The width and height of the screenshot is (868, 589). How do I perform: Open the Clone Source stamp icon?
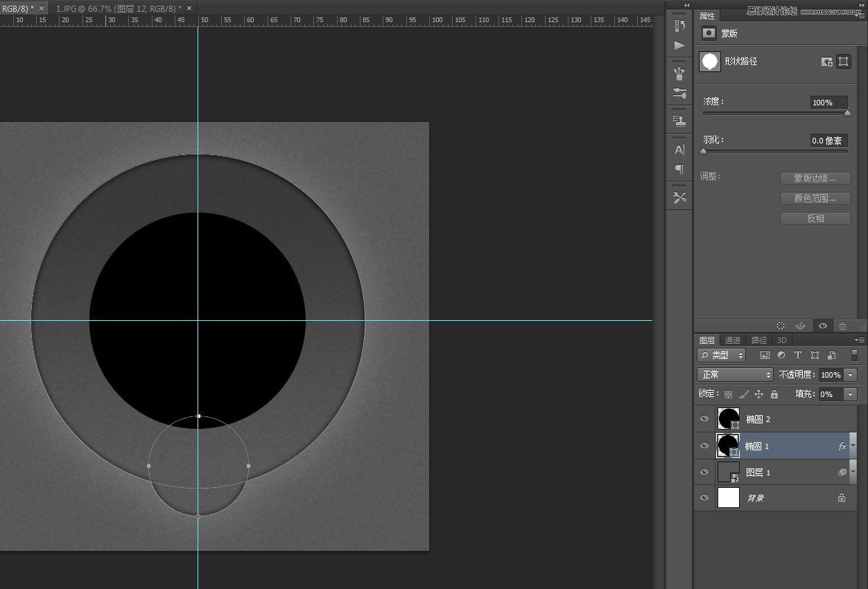tap(679, 121)
